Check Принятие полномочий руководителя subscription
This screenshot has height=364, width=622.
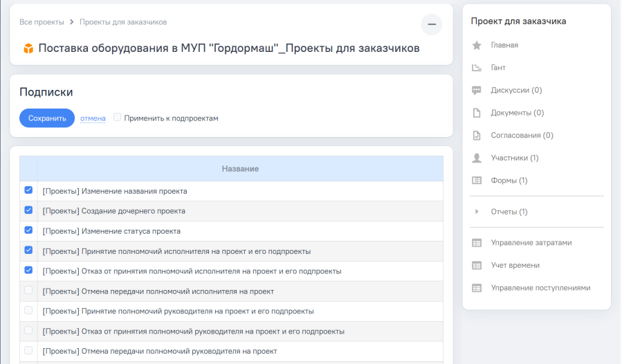28,310
